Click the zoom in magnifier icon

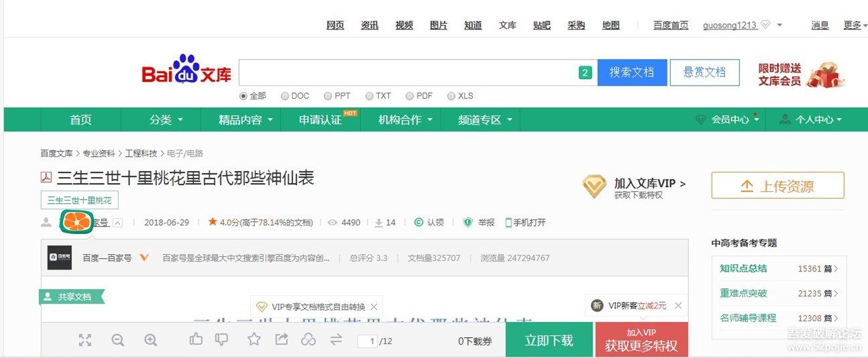[151, 340]
